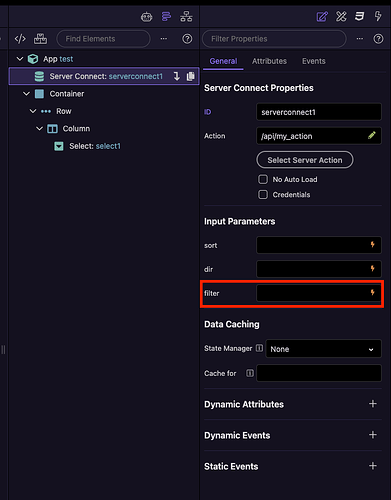Open more options next to Filter Properties
The image size is (391, 500).
click(x=360, y=39)
